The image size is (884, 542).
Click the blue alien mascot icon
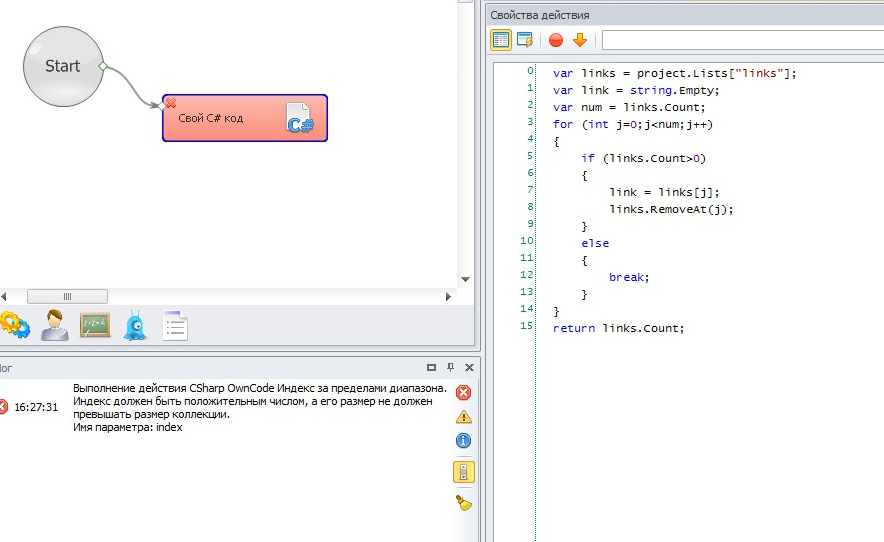pos(135,325)
